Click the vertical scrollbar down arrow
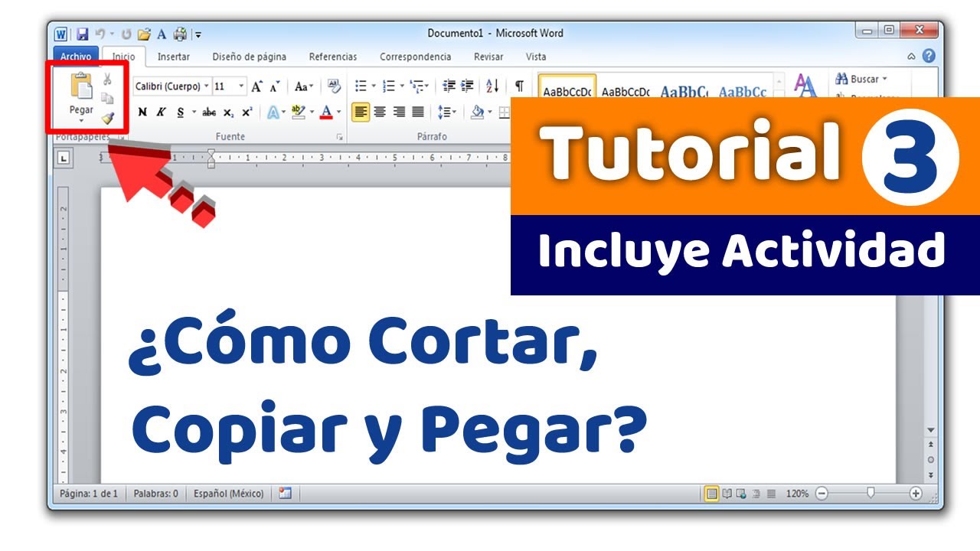The width and height of the screenshot is (980, 551). coord(931,430)
